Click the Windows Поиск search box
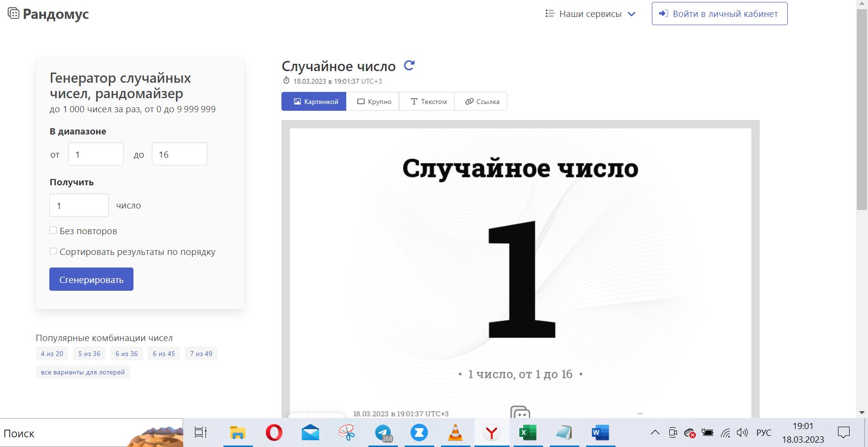The image size is (868, 447). [x=91, y=433]
